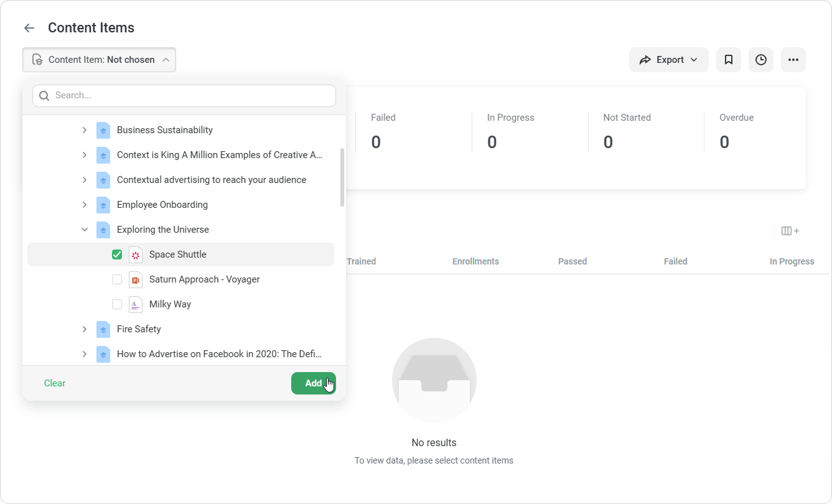Expand the Business Sustainability course

click(85, 130)
